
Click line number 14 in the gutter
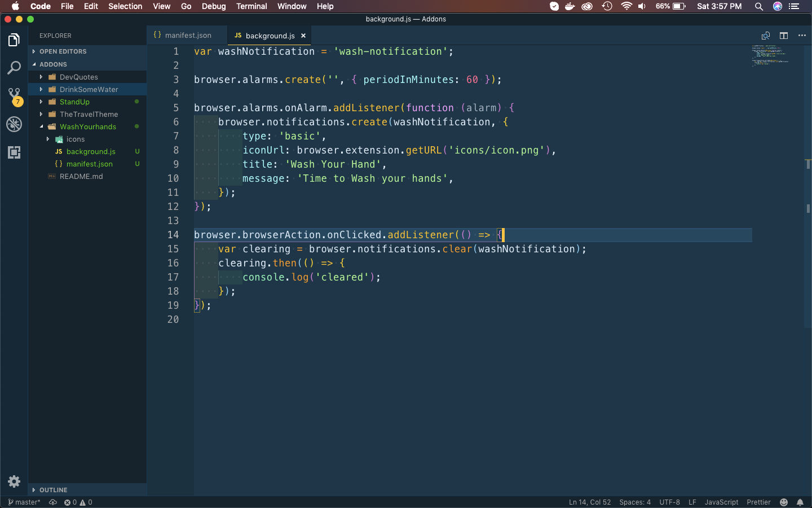[x=173, y=235]
